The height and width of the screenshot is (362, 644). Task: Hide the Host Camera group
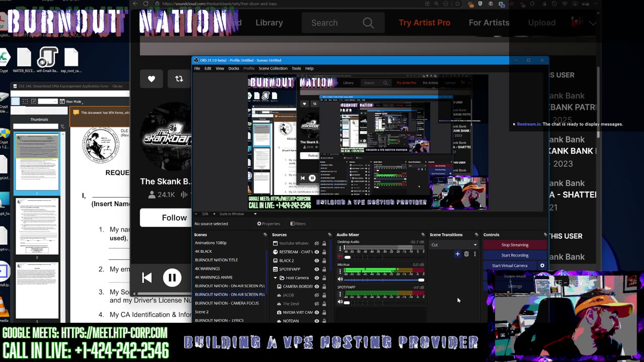click(316, 278)
